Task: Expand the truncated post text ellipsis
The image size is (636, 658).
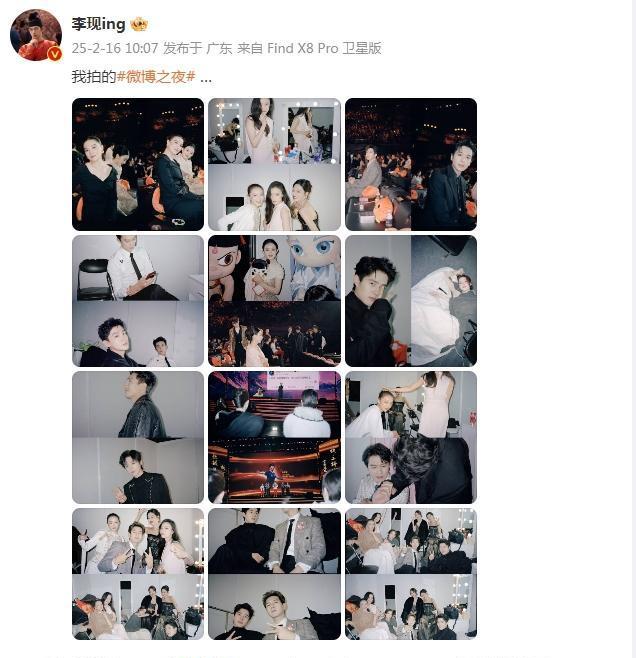Action: coord(206,78)
